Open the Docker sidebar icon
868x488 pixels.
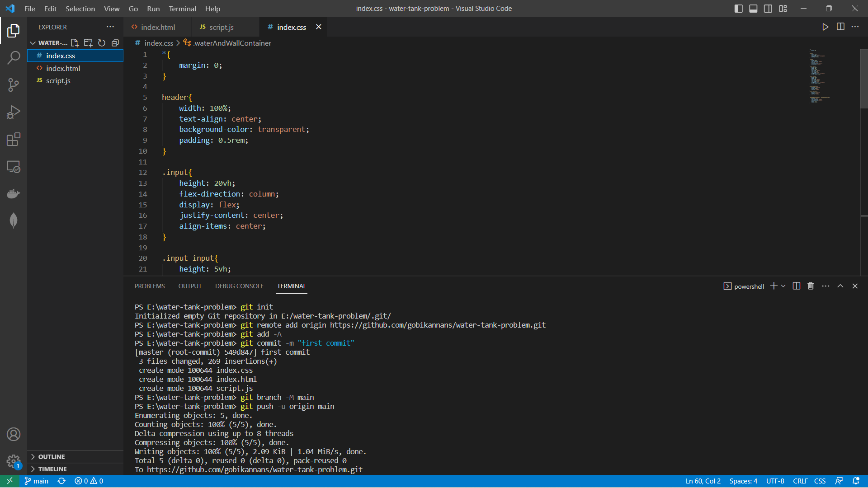14,194
